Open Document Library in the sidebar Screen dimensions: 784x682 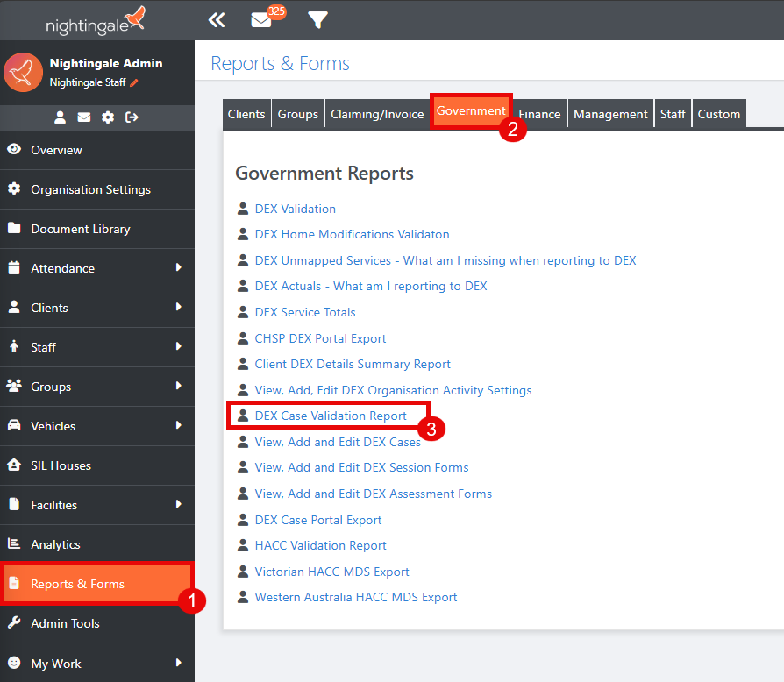click(x=97, y=229)
